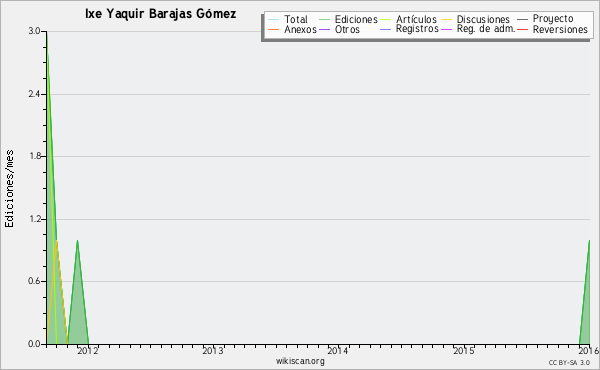
Task: Click the 2012 x-axis label
Action: pyautogui.click(x=88, y=350)
